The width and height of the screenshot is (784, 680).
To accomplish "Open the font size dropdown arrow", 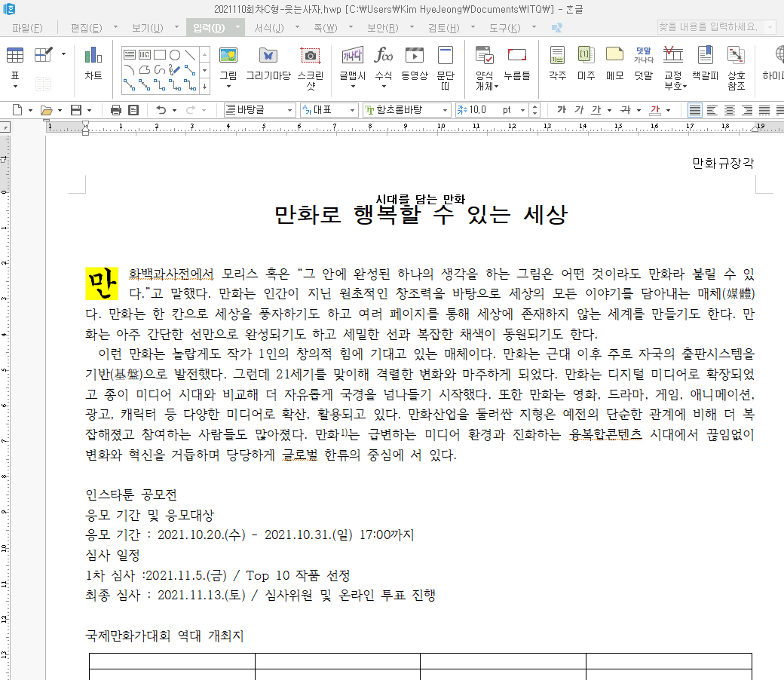I will coord(522,110).
